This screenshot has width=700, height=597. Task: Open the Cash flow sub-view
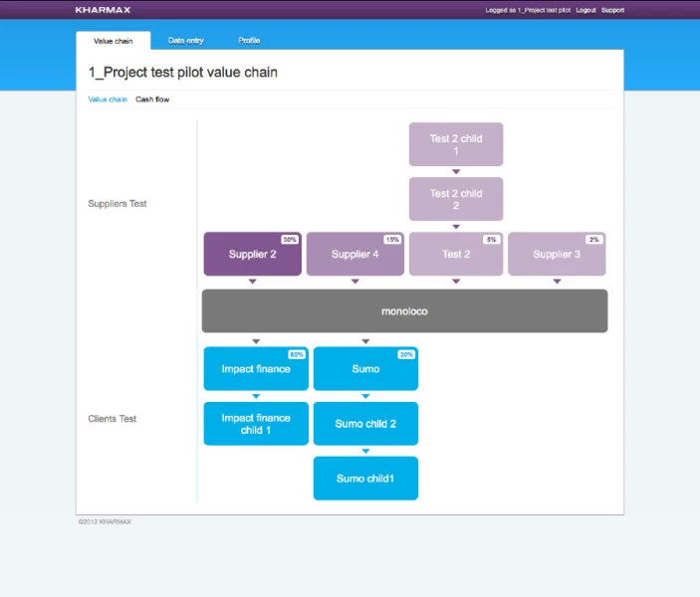152,99
